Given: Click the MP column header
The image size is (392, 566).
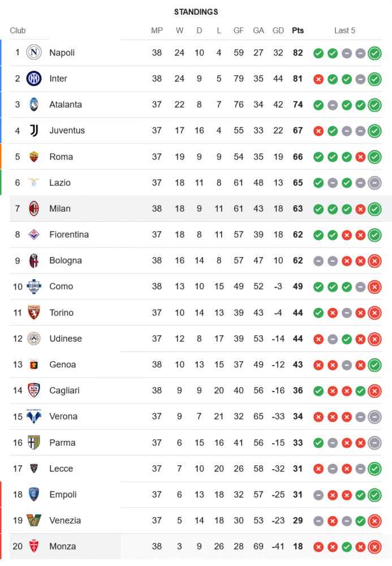Looking at the screenshot, I should click(157, 31).
